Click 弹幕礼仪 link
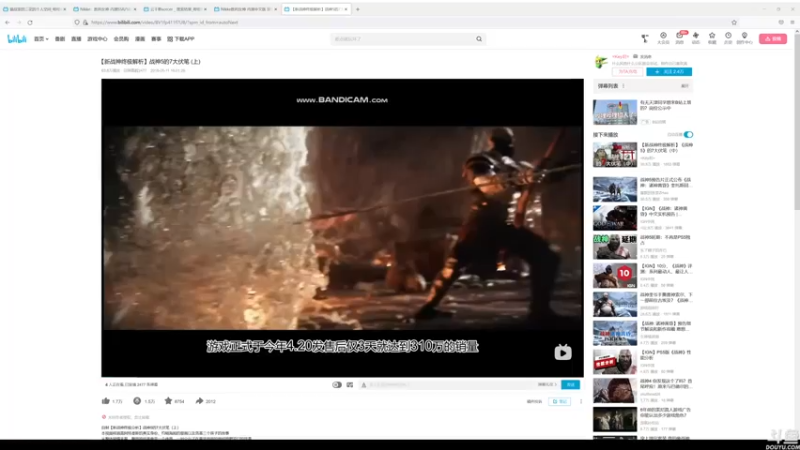The height and width of the screenshot is (450, 800). 546,385
